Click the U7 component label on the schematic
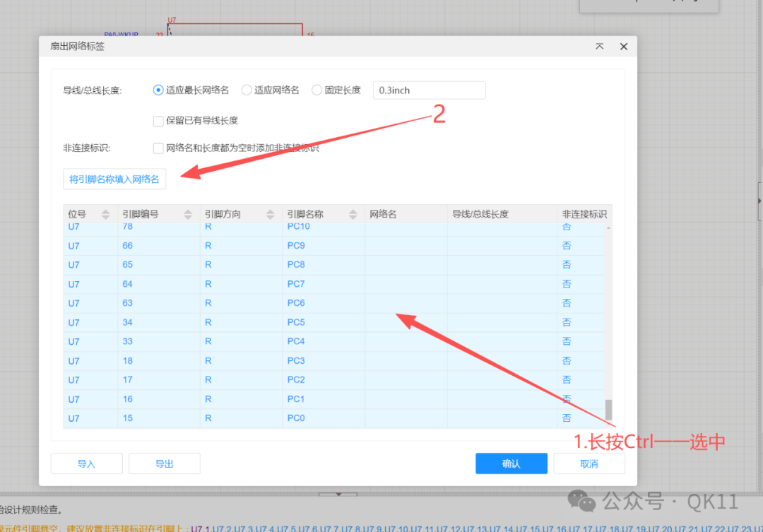763x532 pixels. click(172, 20)
